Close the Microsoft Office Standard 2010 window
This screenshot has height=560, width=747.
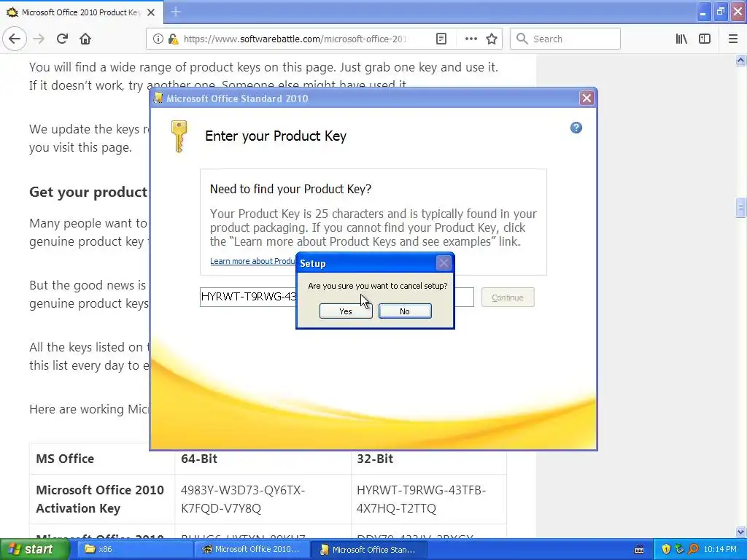point(587,98)
